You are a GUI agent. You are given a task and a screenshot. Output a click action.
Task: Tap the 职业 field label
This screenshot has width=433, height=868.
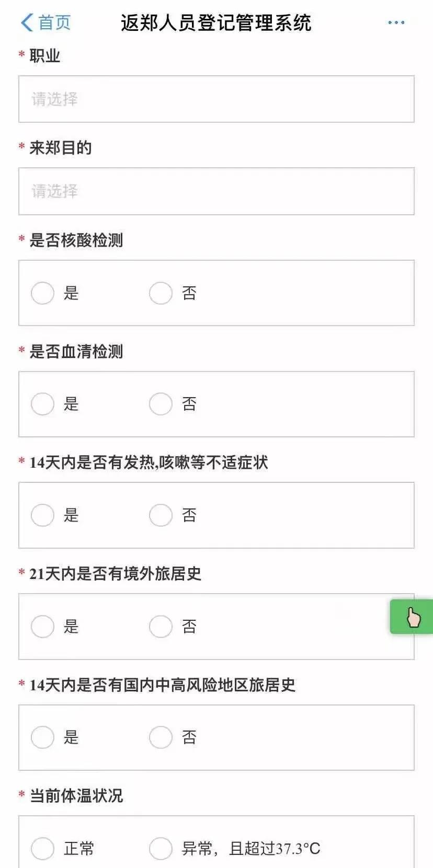[x=45, y=55]
